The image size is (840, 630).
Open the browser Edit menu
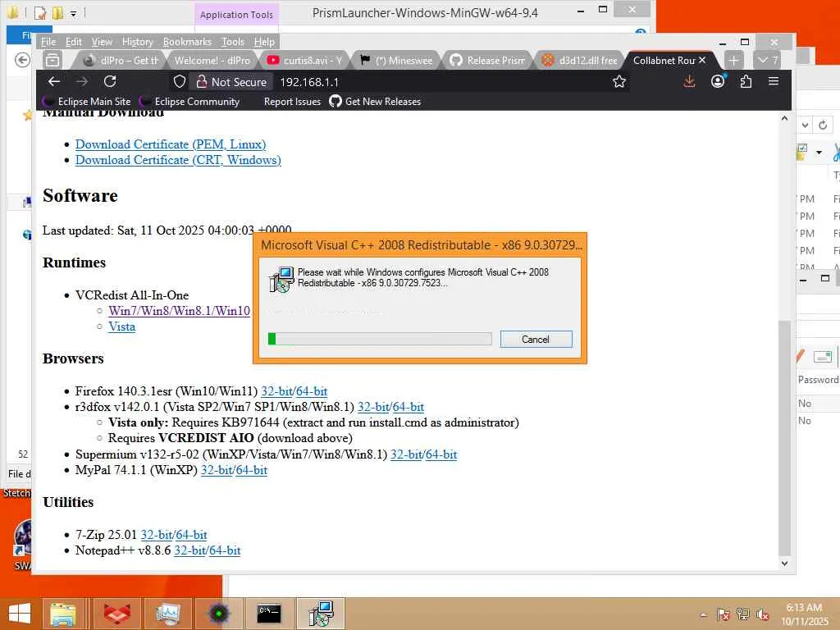(73, 42)
